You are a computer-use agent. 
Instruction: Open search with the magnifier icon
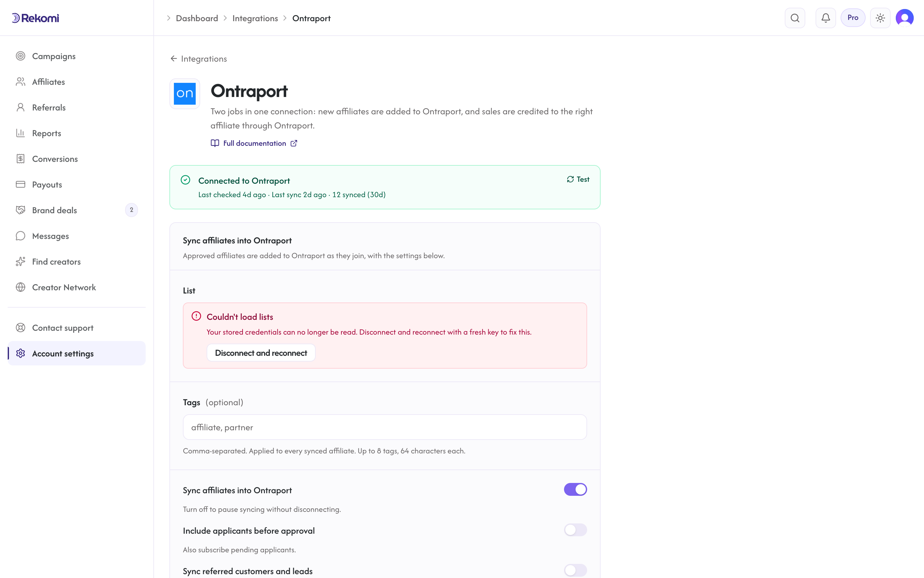[795, 18]
